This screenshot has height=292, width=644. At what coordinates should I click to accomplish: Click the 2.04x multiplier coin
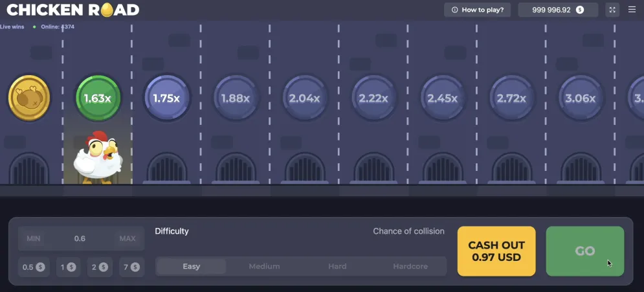(304, 98)
